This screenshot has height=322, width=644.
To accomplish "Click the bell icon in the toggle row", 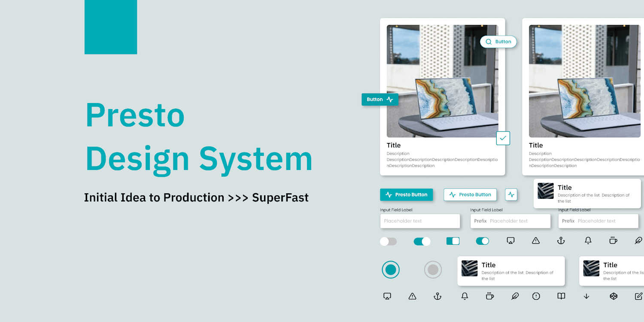I will tap(588, 241).
